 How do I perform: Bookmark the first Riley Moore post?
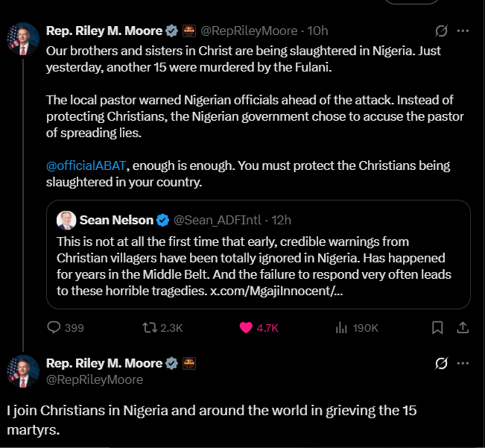pyautogui.click(x=438, y=327)
